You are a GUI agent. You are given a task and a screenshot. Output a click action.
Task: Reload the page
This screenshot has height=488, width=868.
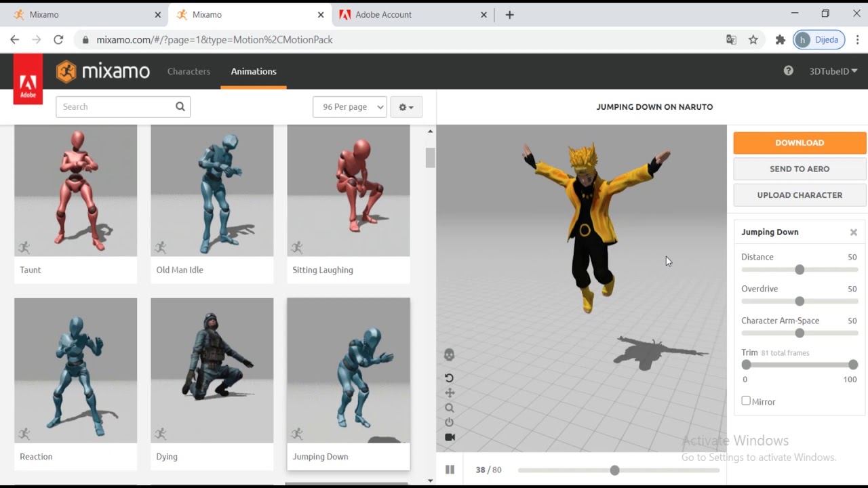coord(58,40)
